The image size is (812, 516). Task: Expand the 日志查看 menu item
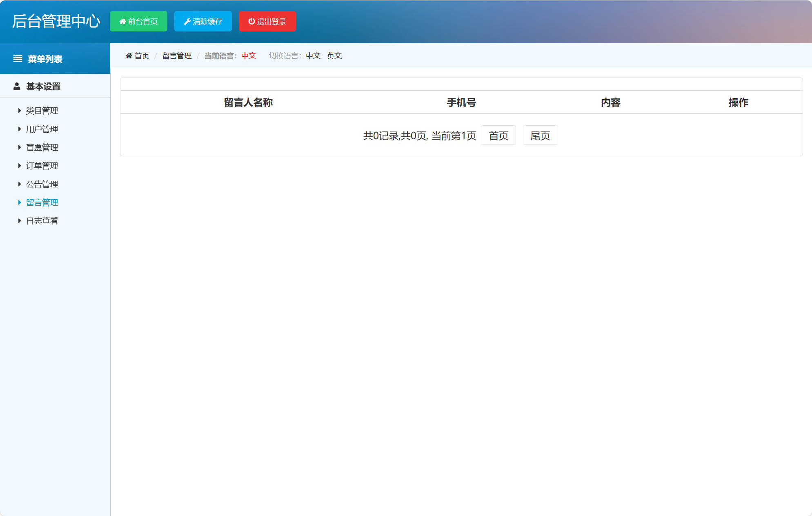(x=19, y=220)
